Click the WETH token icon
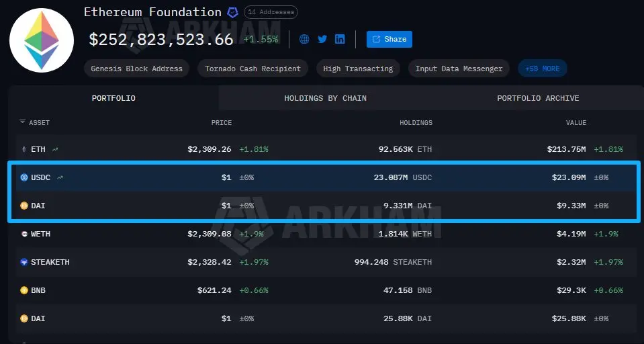 [24, 234]
